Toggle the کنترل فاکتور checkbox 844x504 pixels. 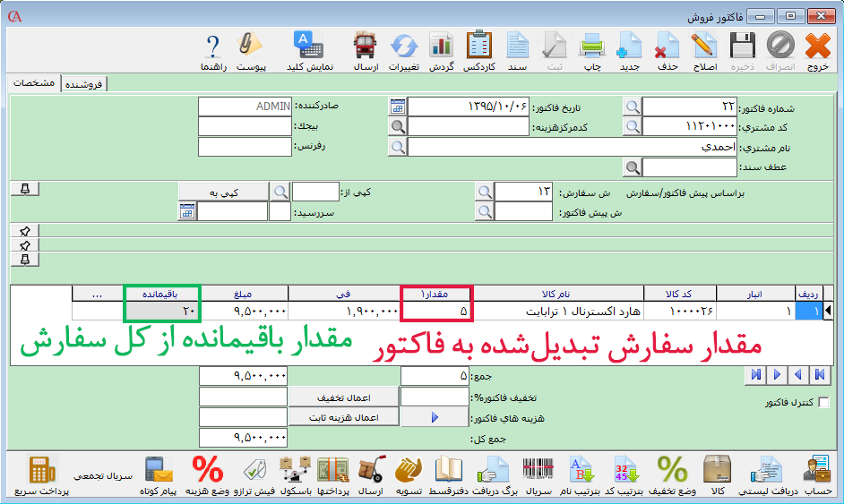point(823,402)
